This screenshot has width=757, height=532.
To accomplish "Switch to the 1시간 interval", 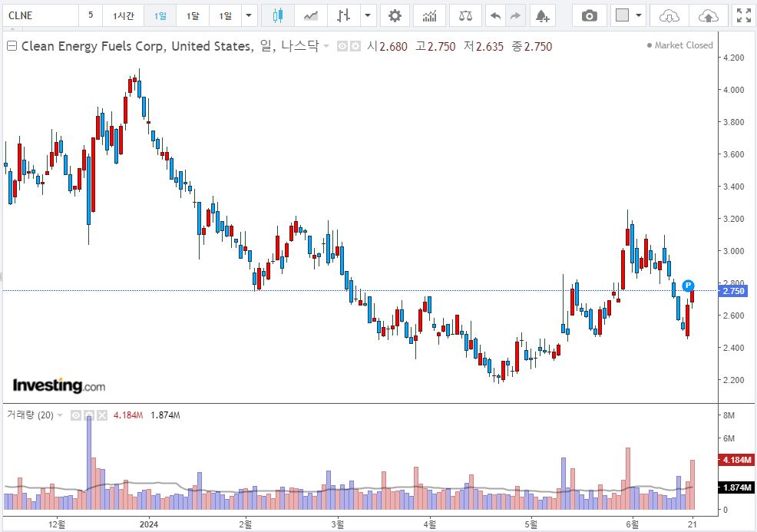I will 123,15.
